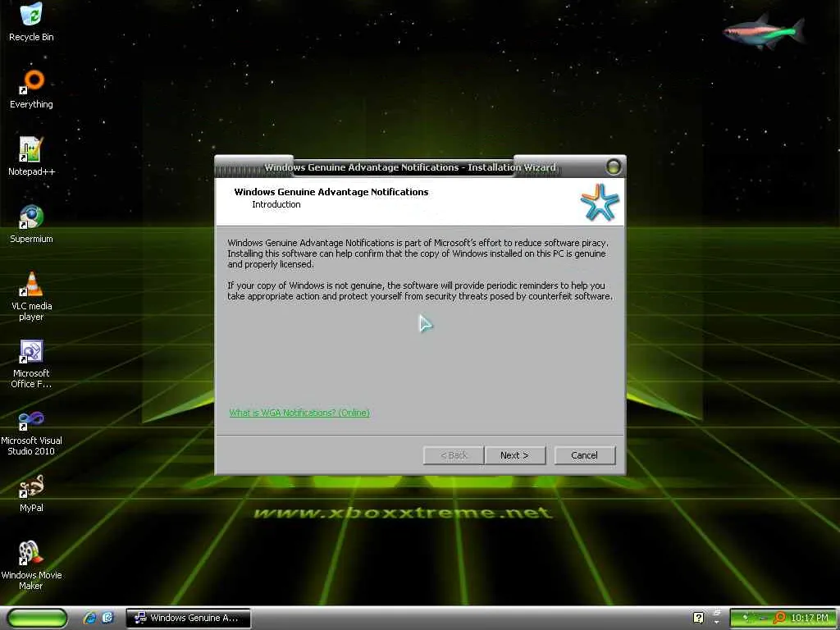Click the Everything magnifier tray icon
840x630 pixels.
779,618
